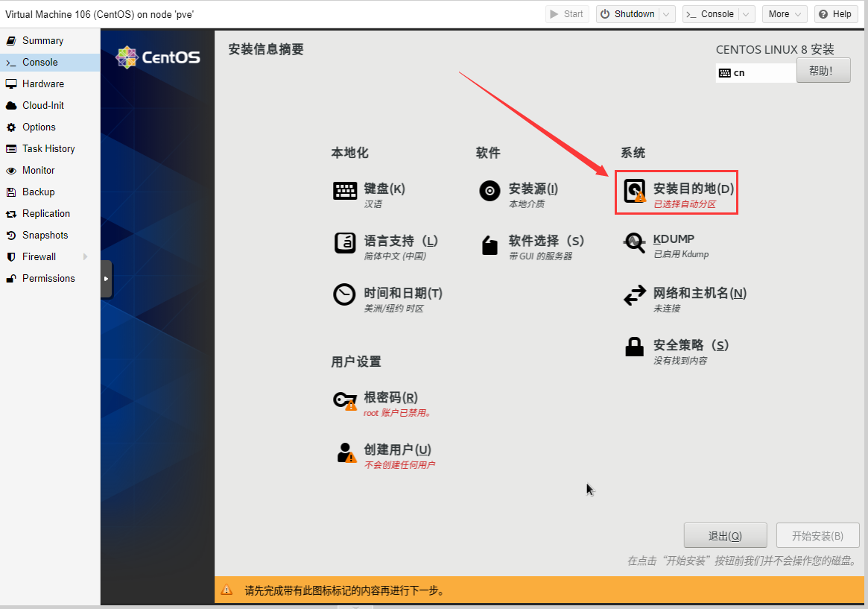
Task: Click the 安装信息摘要 heading
Action: pos(266,49)
